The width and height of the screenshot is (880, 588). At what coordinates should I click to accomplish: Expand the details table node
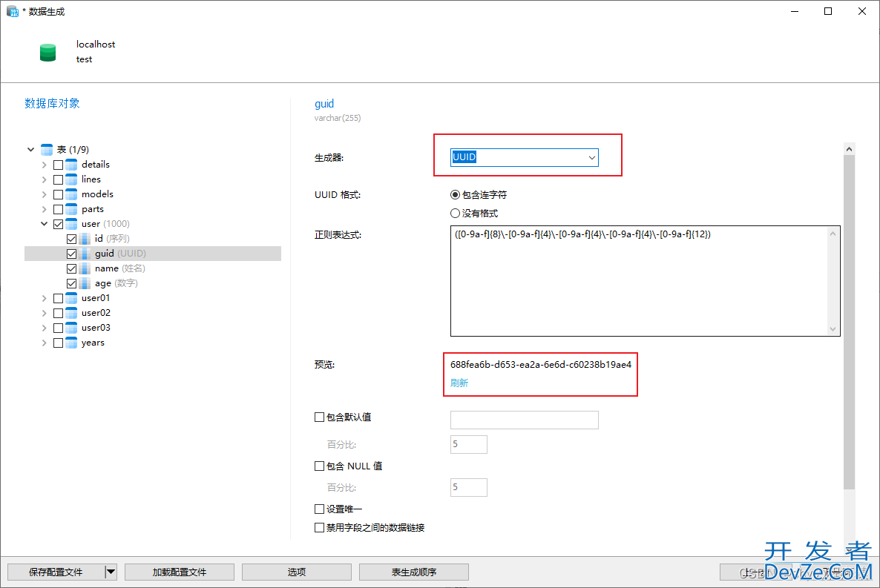(x=44, y=165)
